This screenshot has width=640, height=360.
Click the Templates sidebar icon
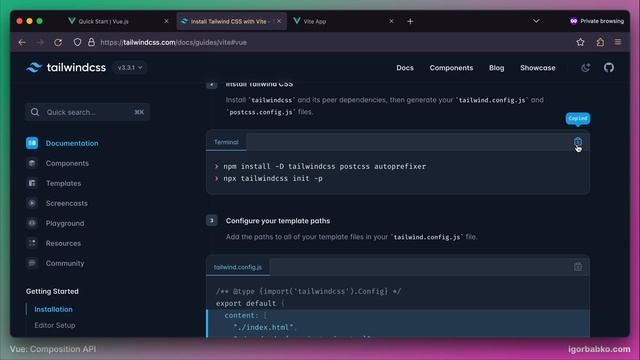pos(32,183)
